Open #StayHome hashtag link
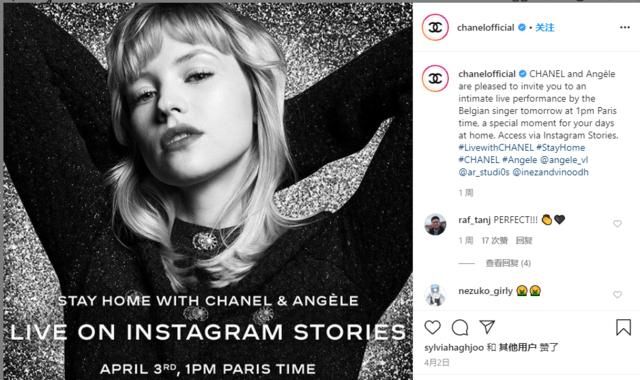 point(560,147)
